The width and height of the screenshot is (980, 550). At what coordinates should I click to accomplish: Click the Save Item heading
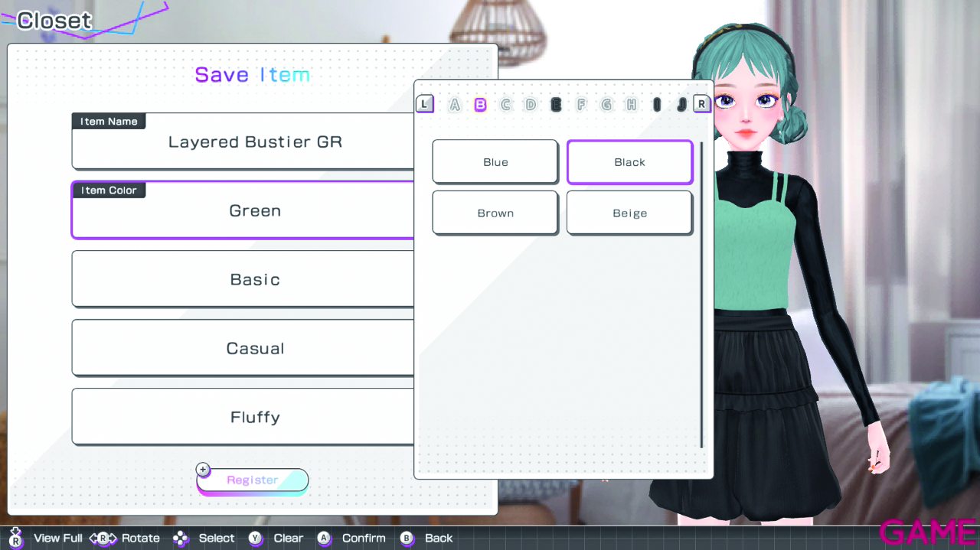(x=253, y=75)
